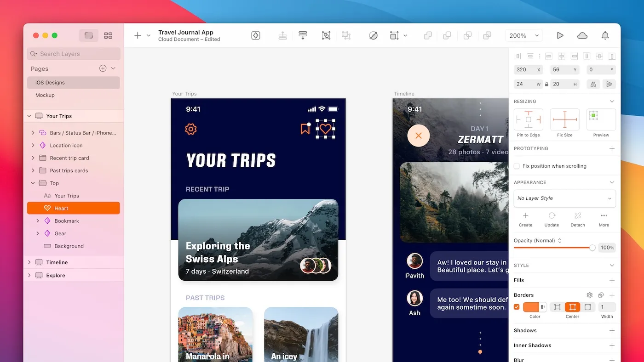
Task: Open the No Layer Style dropdown
Action: pyautogui.click(x=564, y=198)
